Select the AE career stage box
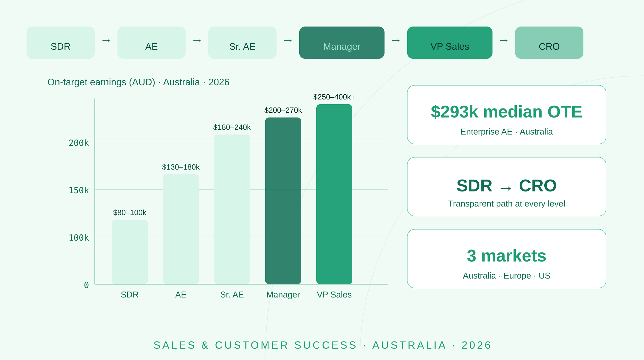 (x=151, y=43)
